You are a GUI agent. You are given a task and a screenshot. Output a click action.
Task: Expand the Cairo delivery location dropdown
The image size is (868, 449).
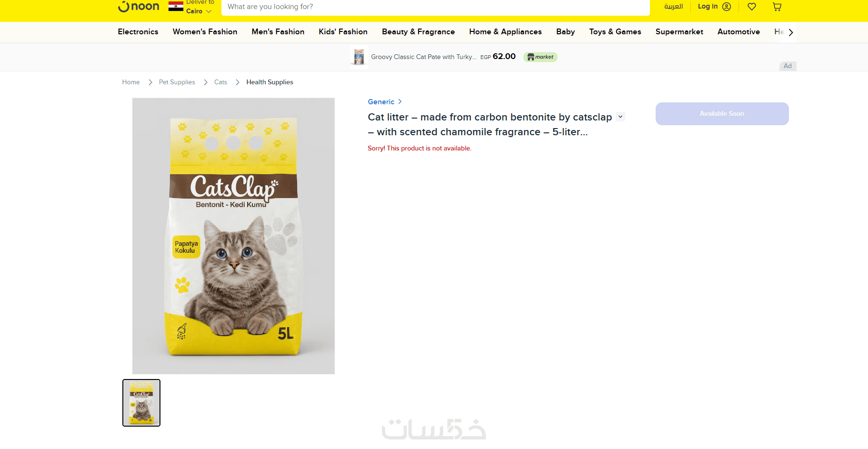pyautogui.click(x=209, y=11)
